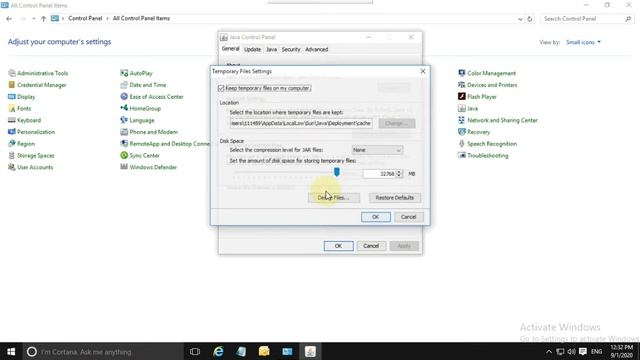The height and width of the screenshot is (360, 640).
Task: Open the Language icon
Action: point(137,120)
